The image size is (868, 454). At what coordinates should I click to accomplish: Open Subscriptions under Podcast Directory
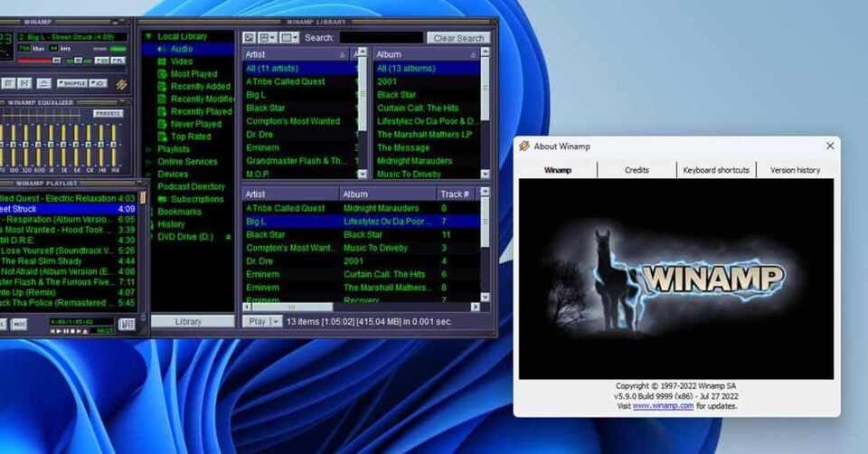point(196,199)
